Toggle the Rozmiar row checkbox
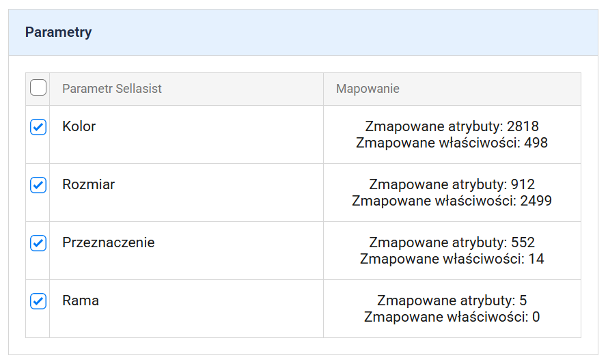608x364 pixels. 38,185
